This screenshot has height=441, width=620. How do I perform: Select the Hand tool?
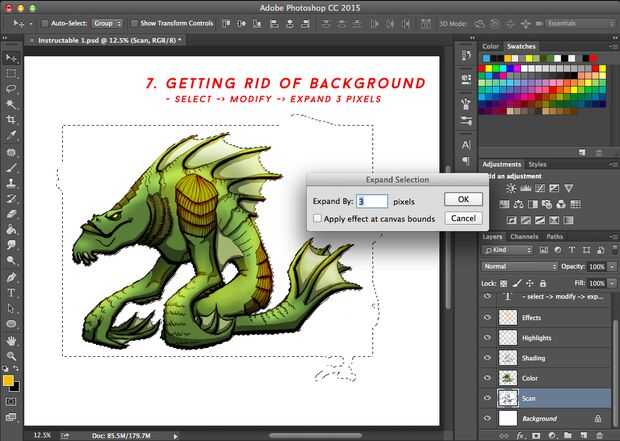(x=11, y=340)
